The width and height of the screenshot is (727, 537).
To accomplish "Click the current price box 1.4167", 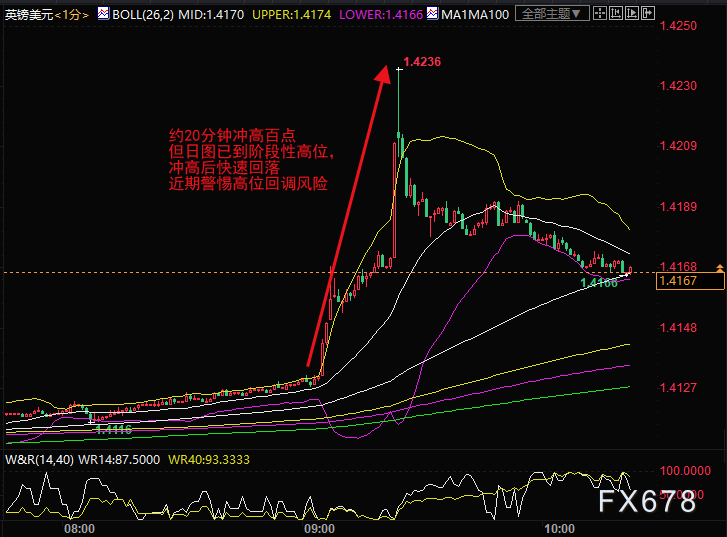I will (690, 281).
